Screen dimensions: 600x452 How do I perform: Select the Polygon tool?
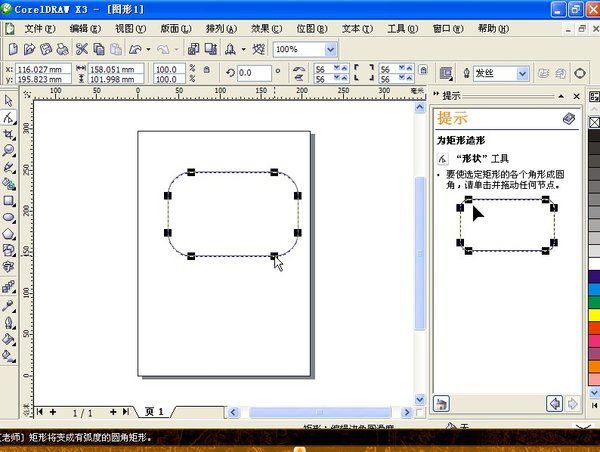click(x=8, y=234)
